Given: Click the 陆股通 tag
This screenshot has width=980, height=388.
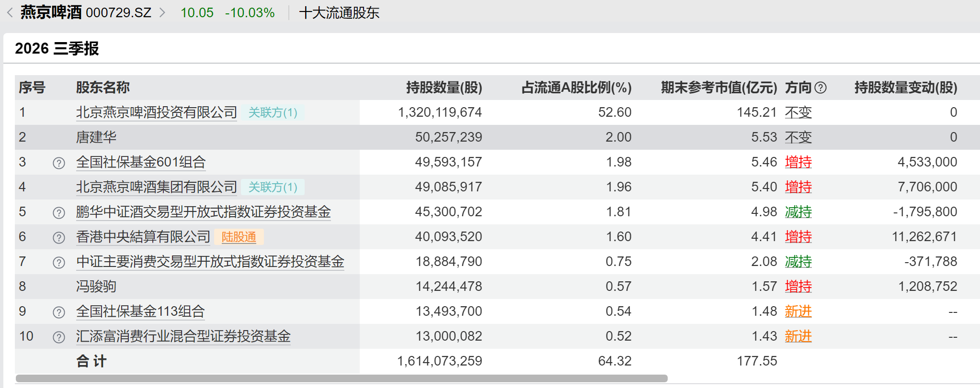Looking at the screenshot, I should (x=239, y=237).
